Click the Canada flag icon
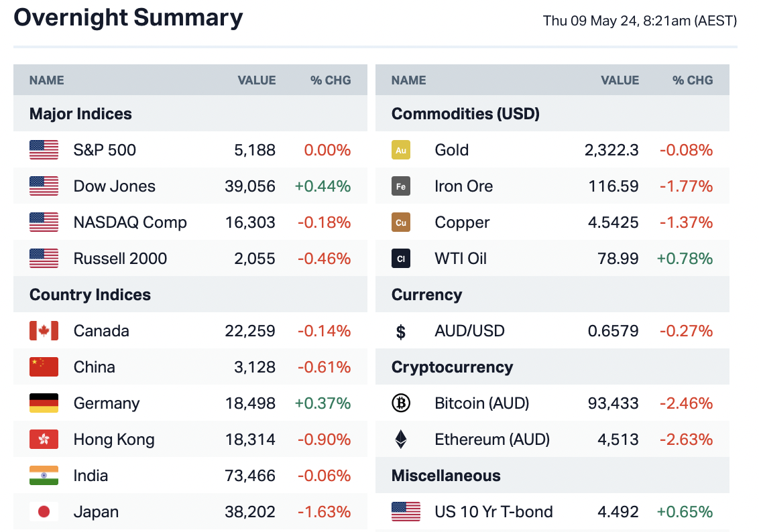The height and width of the screenshot is (532, 759). [x=44, y=331]
